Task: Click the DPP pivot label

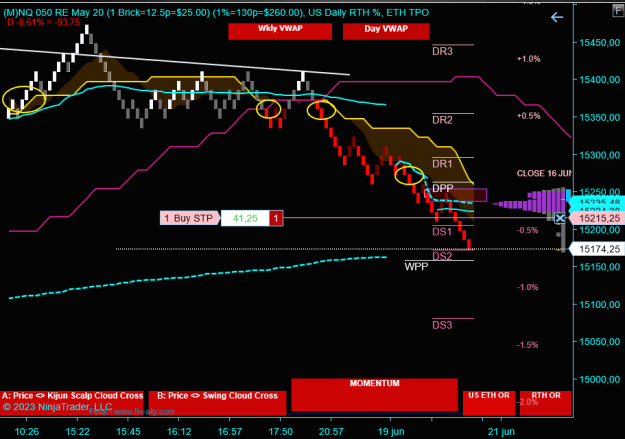Action: tap(442, 188)
